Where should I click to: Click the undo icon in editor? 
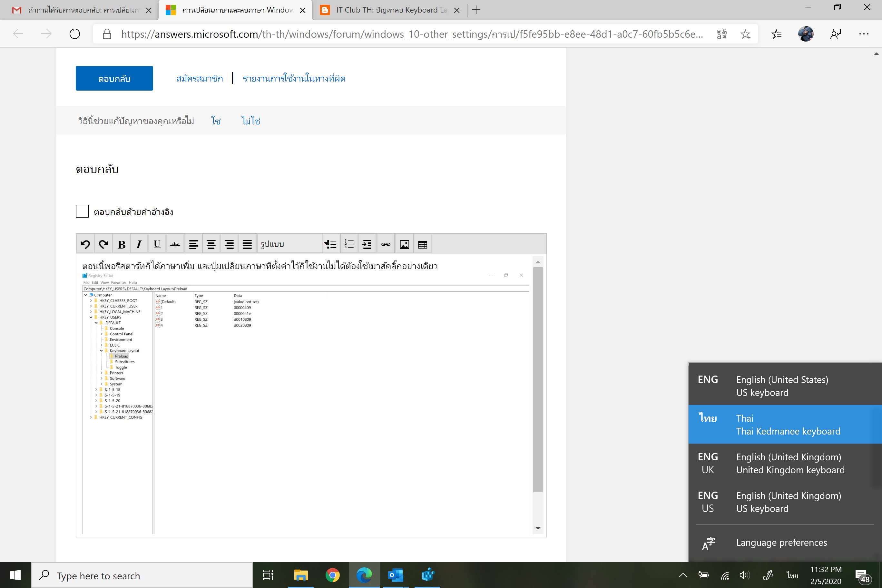click(85, 244)
